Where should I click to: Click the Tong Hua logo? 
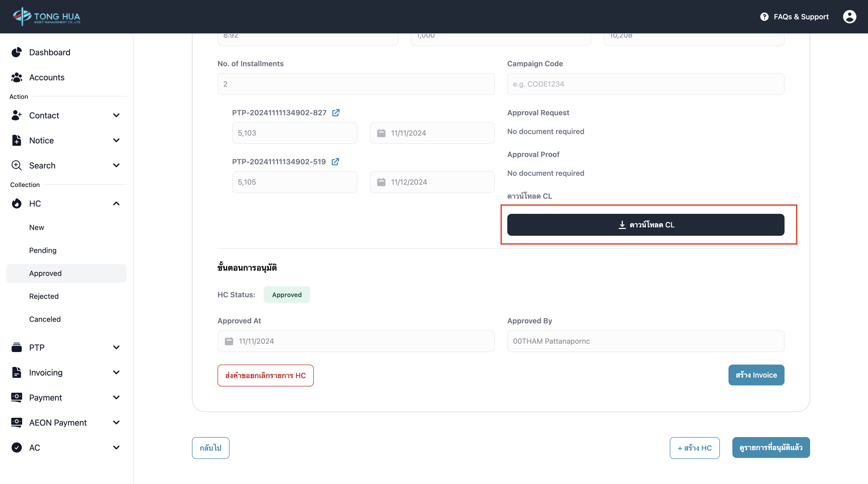point(46,16)
